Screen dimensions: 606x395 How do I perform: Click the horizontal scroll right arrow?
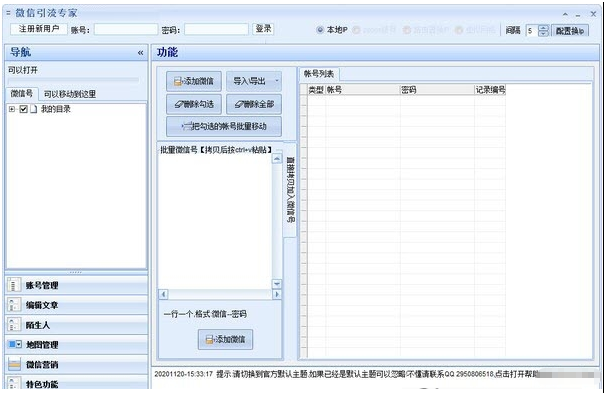[277, 295]
